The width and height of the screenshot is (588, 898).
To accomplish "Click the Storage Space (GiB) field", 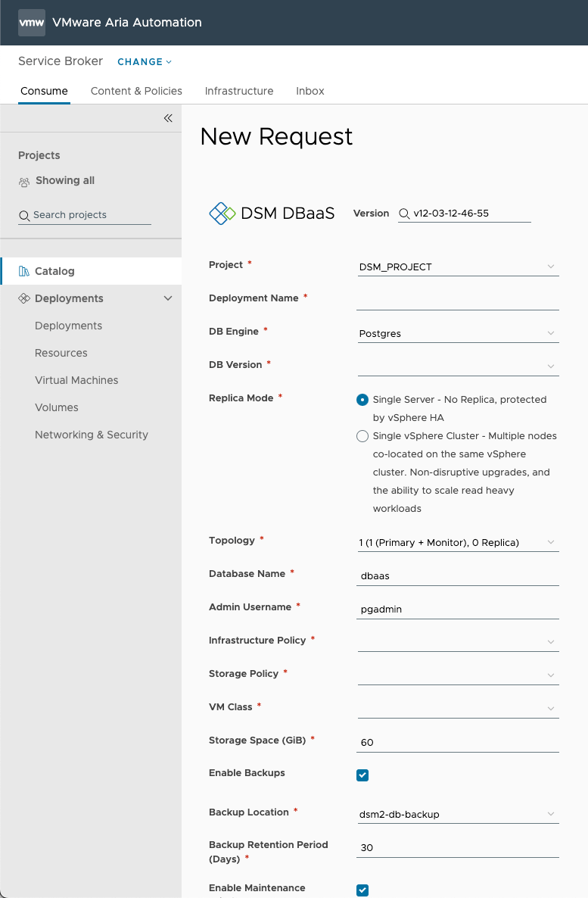I will click(x=458, y=742).
